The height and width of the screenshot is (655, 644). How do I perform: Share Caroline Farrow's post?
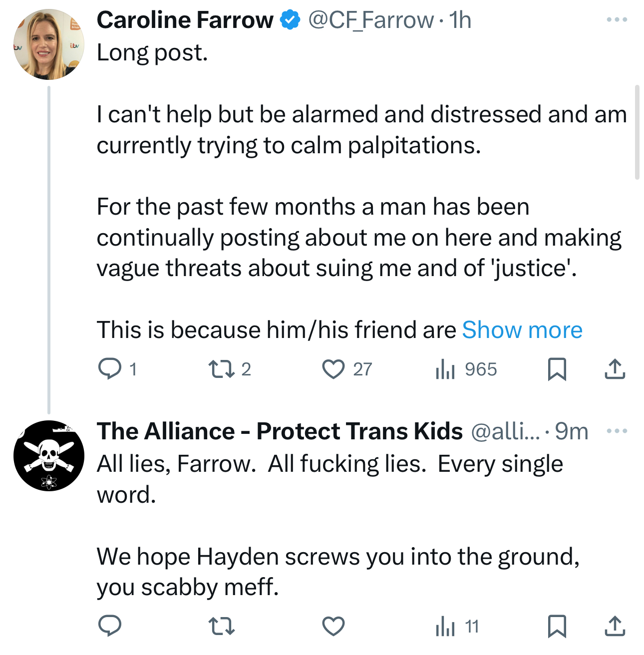point(615,369)
